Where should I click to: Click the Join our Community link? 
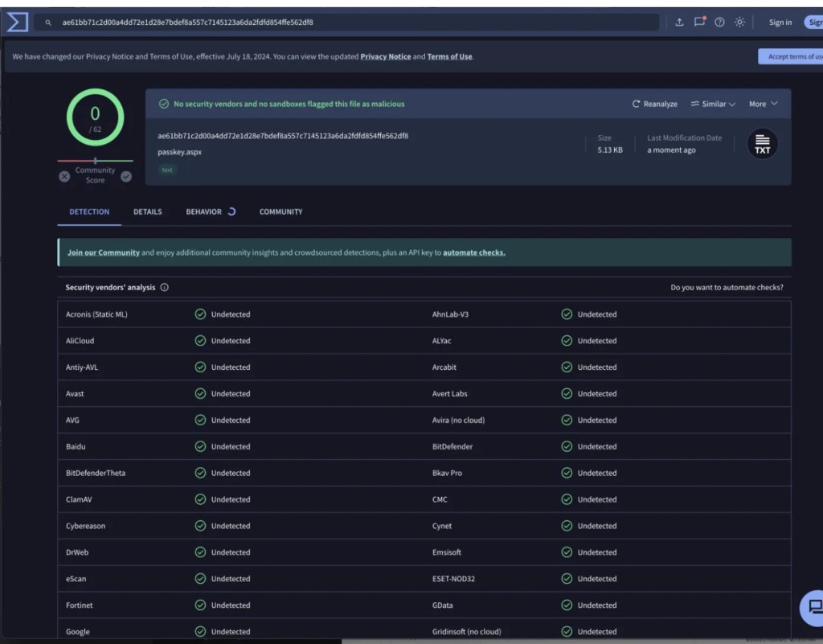104,252
